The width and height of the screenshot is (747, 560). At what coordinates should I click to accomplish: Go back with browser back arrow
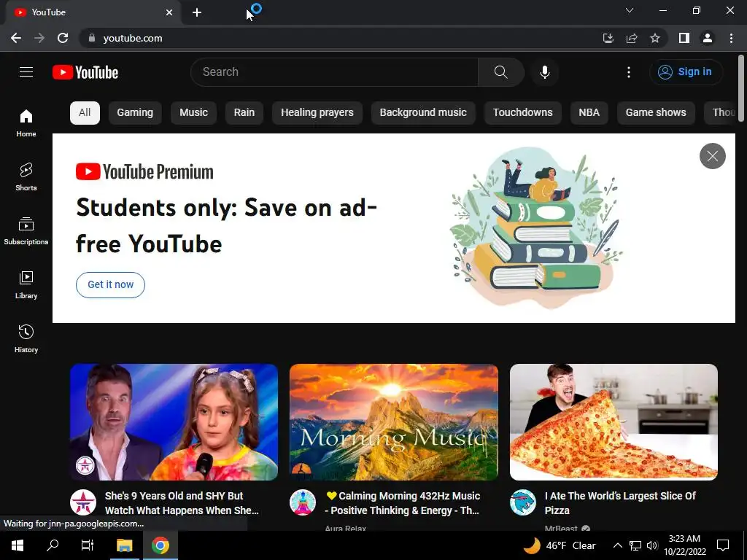(x=16, y=38)
